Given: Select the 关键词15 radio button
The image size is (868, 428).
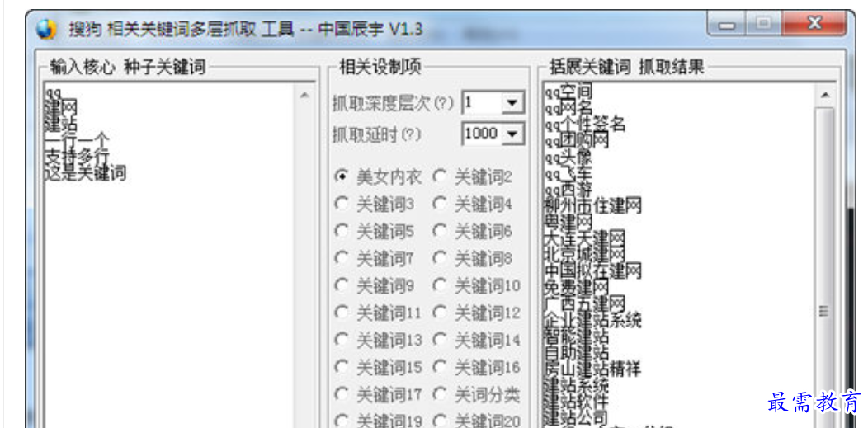Looking at the screenshot, I should click(x=342, y=367).
